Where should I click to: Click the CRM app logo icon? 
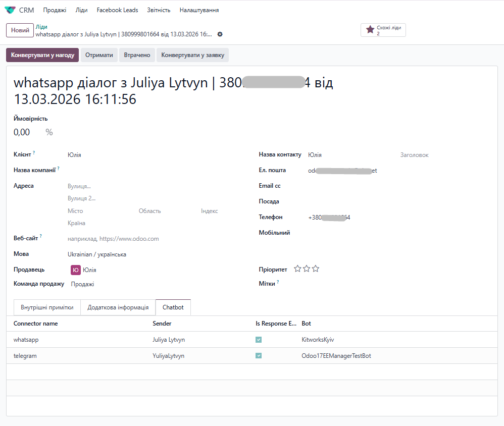(10, 10)
